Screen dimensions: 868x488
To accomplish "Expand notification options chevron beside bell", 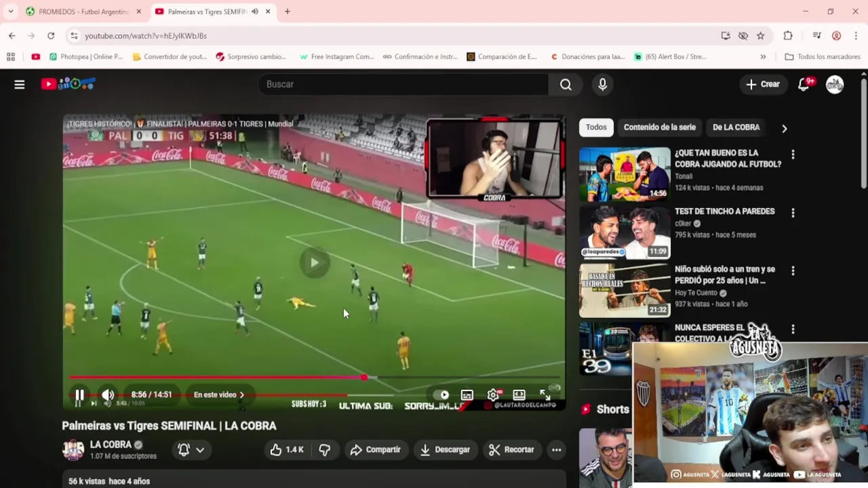I will click(200, 449).
